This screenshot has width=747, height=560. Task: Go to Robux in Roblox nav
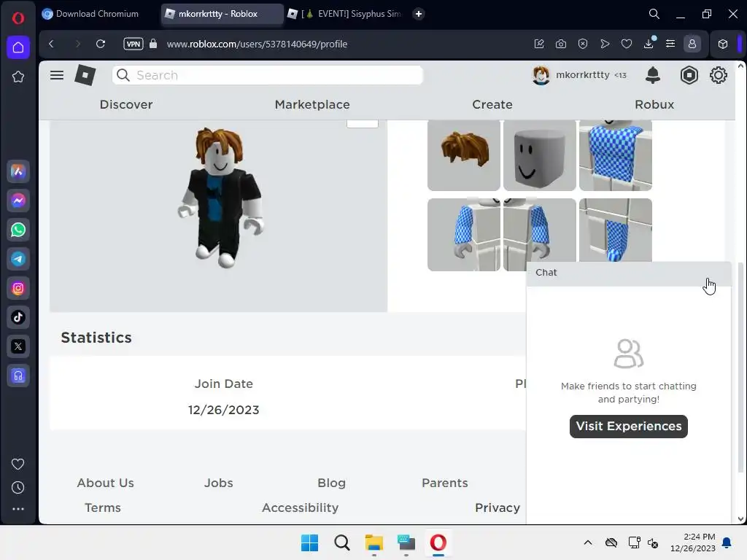click(654, 104)
